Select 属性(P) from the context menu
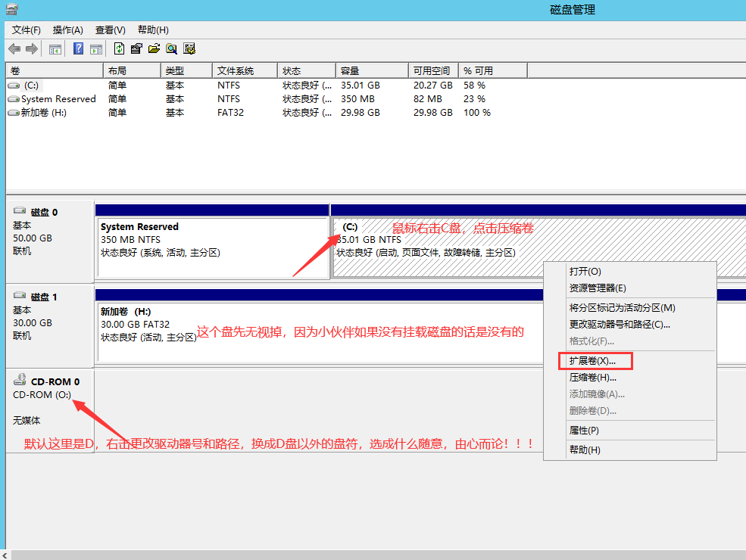746x560 pixels. (584, 430)
